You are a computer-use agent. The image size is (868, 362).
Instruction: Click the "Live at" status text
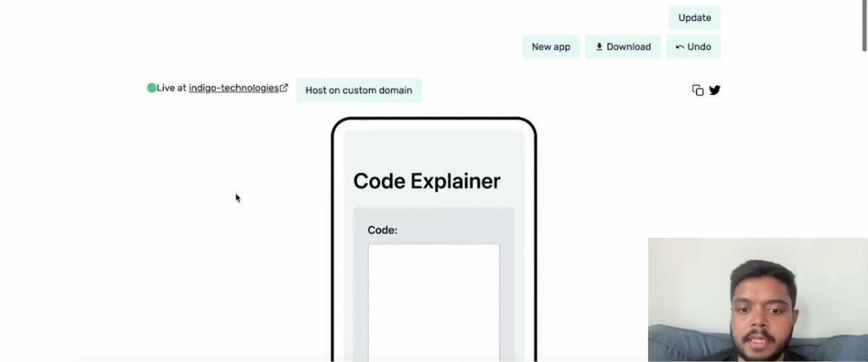[171, 88]
